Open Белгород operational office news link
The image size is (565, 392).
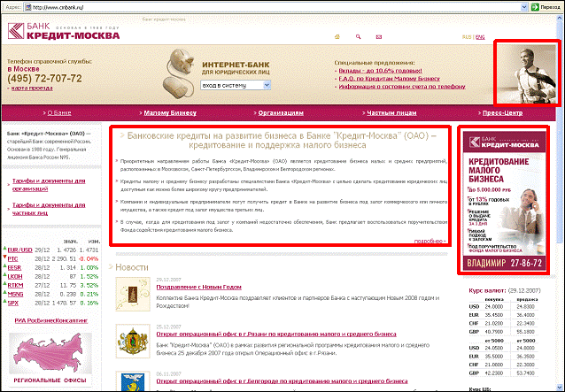point(282,380)
